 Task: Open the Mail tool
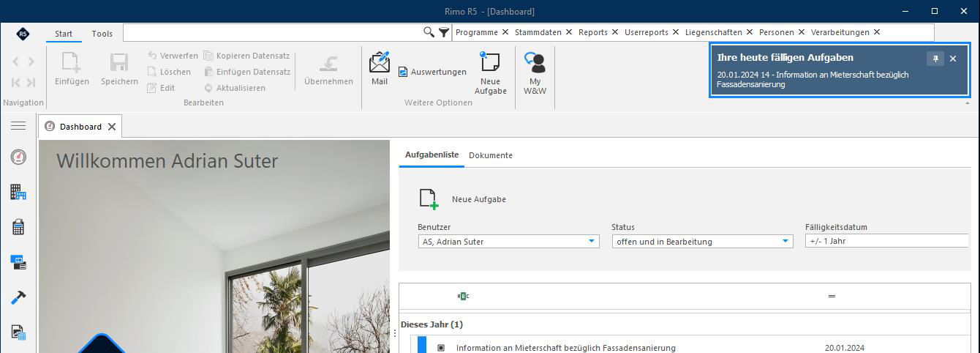tap(380, 68)
